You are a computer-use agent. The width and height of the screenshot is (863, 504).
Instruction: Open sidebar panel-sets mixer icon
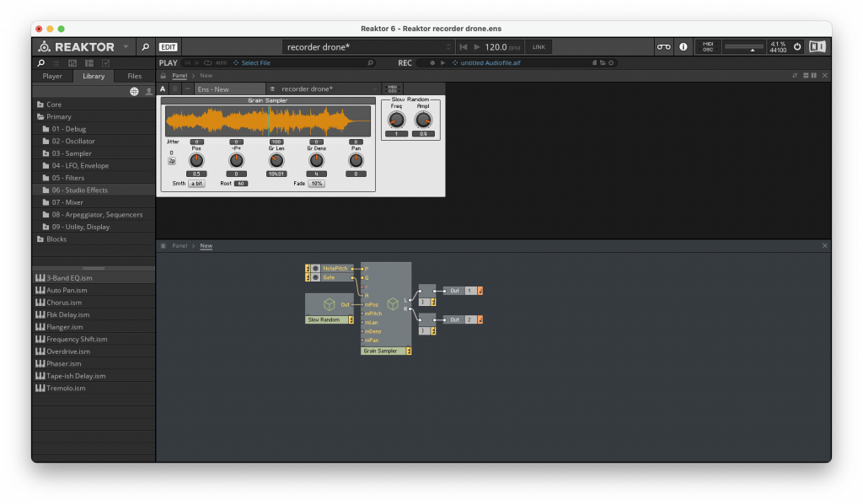coord(72,62)
